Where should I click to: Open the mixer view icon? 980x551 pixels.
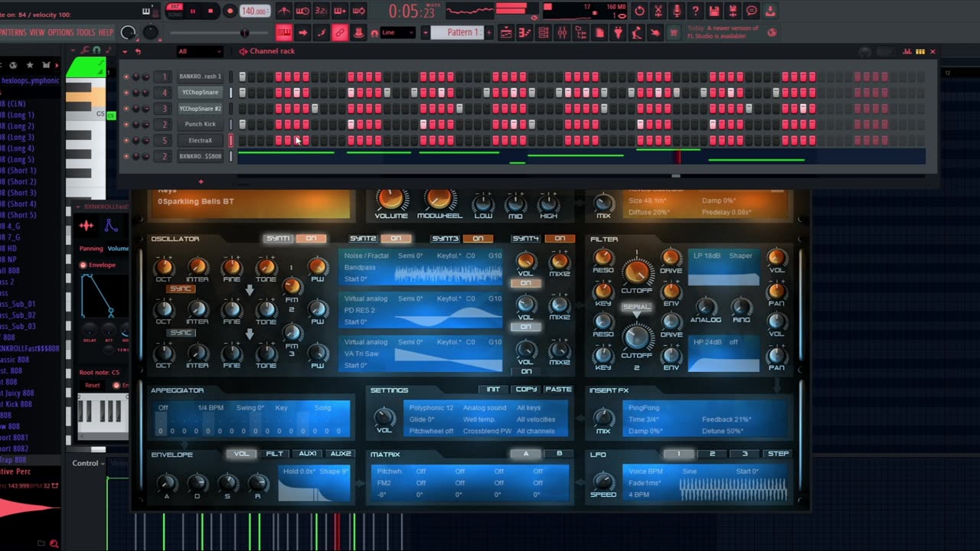coord(562,32)
